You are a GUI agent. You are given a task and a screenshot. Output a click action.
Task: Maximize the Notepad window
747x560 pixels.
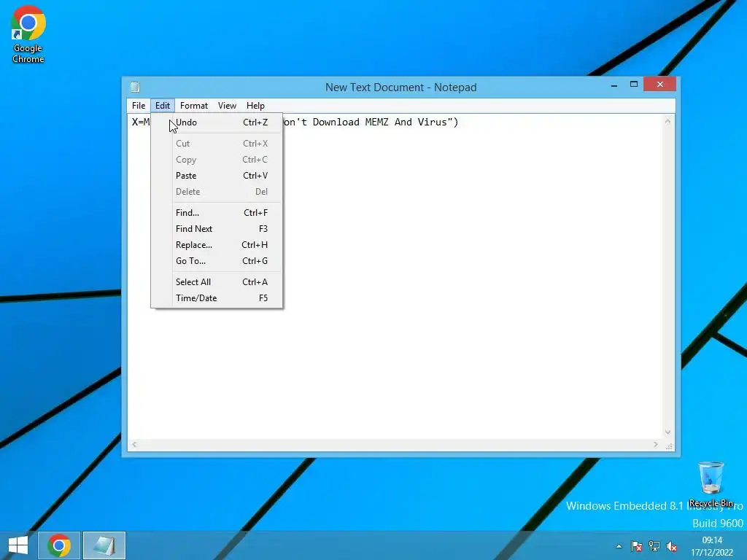pos(634,85)
